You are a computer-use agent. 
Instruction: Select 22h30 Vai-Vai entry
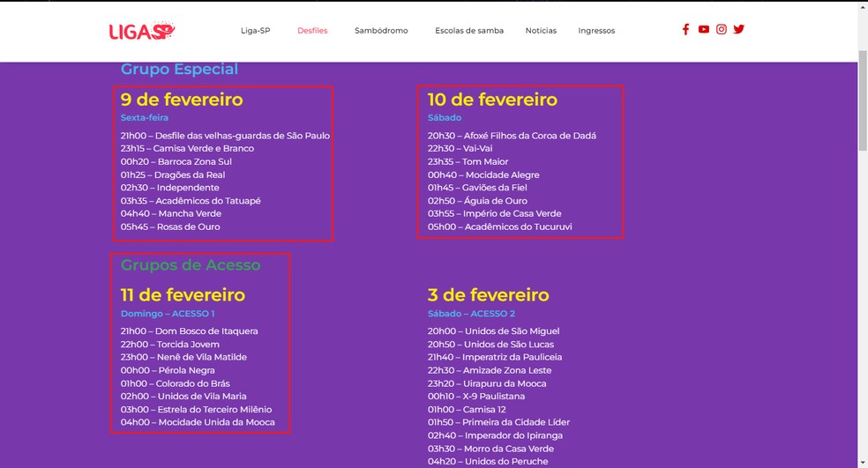460,148
